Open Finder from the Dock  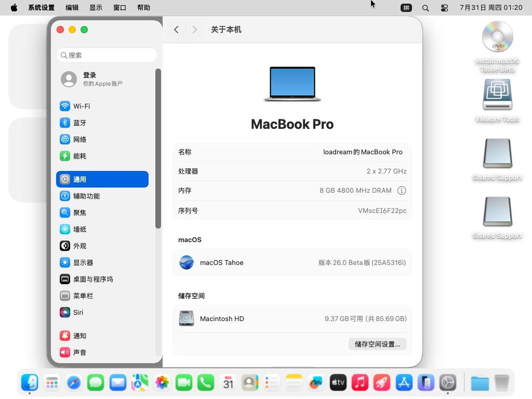pos(30,383)
